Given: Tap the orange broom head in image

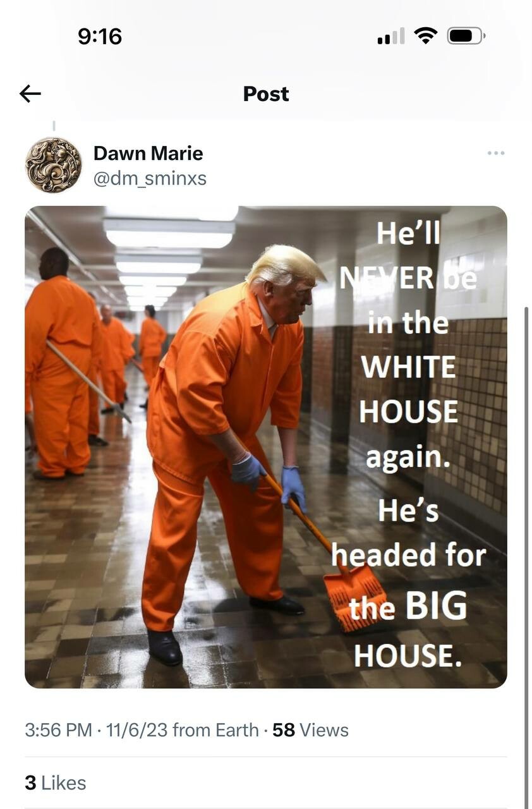Looking at the screenshot, I should click(x=355, y=597).
